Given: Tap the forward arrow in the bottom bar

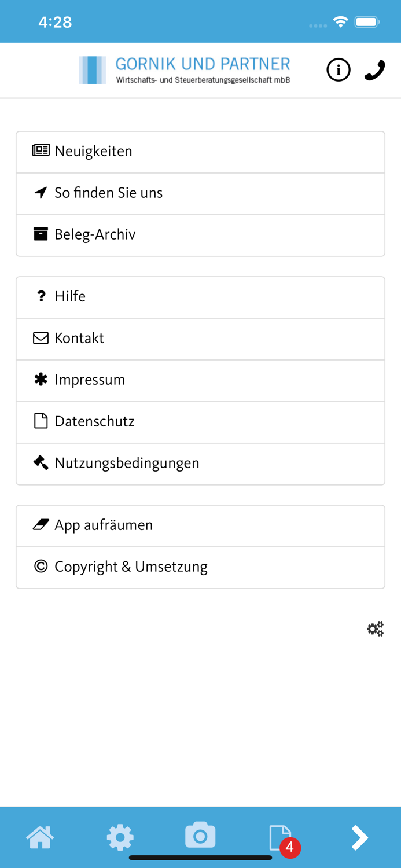Looking at the screenshot, I should coord(360,837).
